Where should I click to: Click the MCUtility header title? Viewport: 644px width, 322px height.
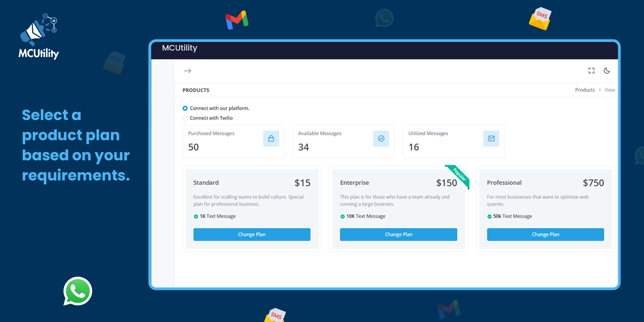(x=179, y=48)
